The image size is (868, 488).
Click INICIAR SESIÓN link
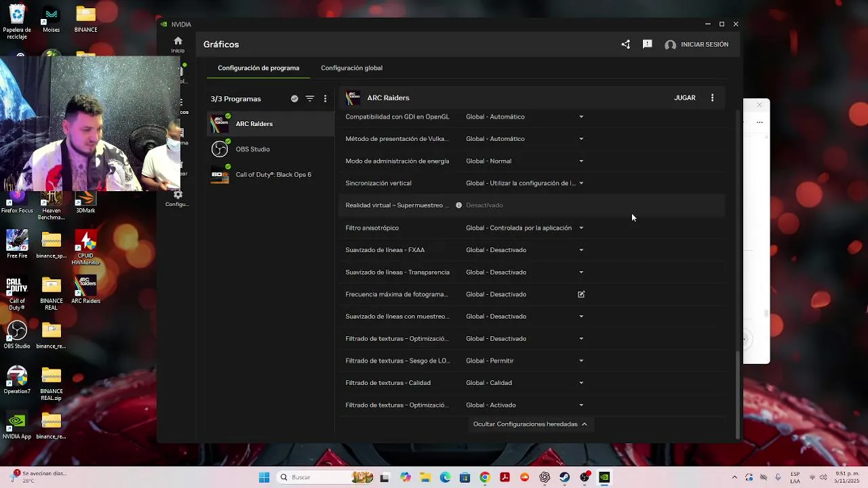(705, 45)
